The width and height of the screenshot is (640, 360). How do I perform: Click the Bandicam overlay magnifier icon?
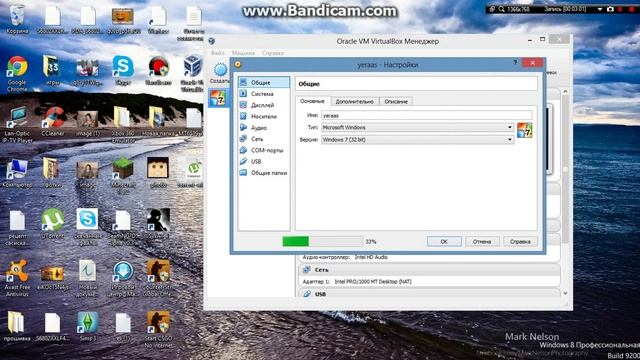(x=501, y=9)
